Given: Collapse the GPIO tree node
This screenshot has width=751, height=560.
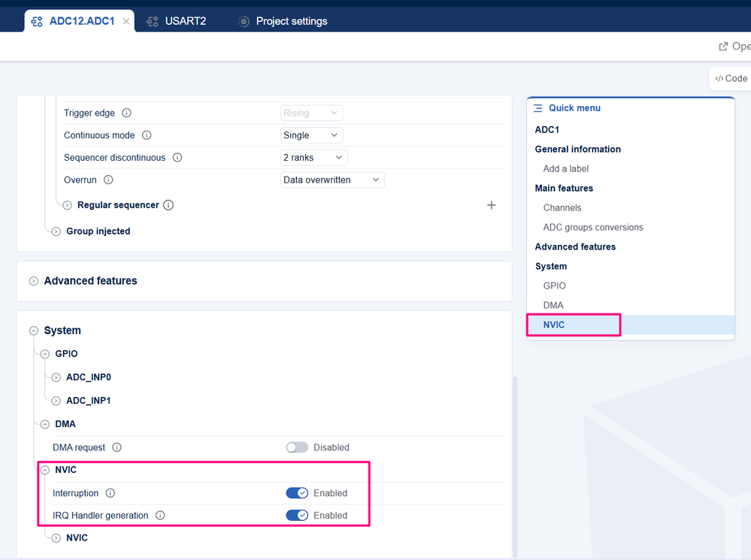Looking at the screenshot, I should (45, 354).
